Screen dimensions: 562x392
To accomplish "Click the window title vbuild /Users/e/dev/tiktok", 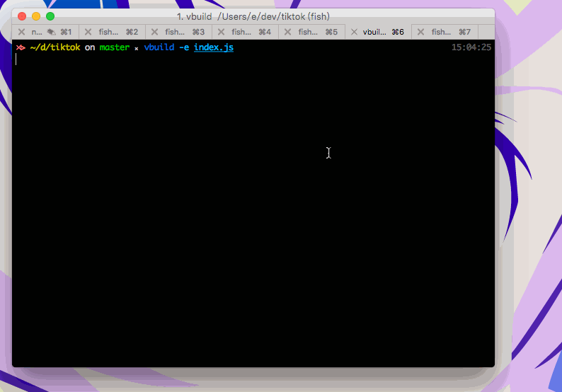I will 253,16.
